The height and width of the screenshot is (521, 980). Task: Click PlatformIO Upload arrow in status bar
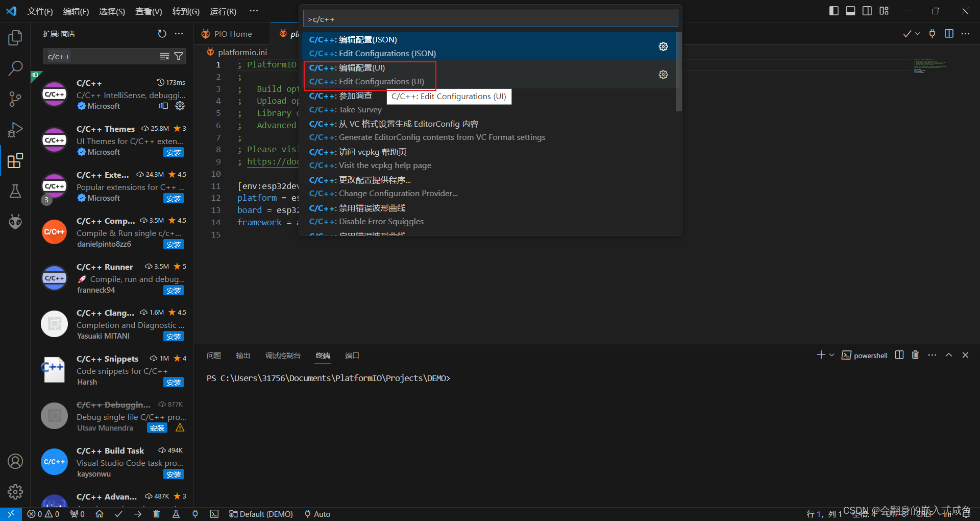point(138,514)
